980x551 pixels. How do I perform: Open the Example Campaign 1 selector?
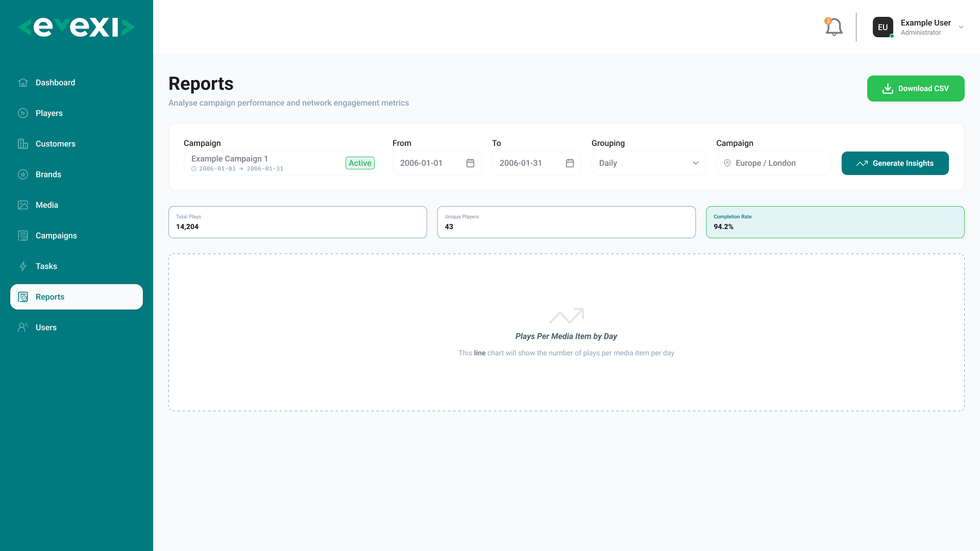click(x=283, y=163)
